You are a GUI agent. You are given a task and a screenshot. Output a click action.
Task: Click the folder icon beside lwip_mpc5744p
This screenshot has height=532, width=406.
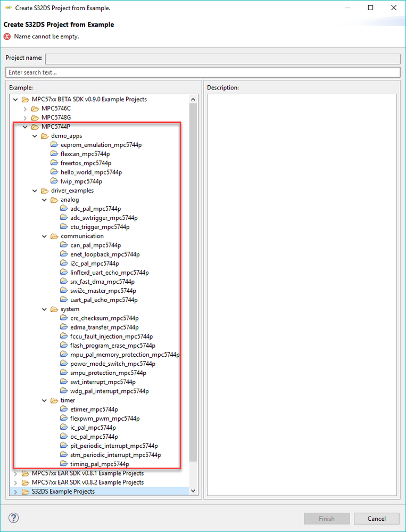click(54, 181)
